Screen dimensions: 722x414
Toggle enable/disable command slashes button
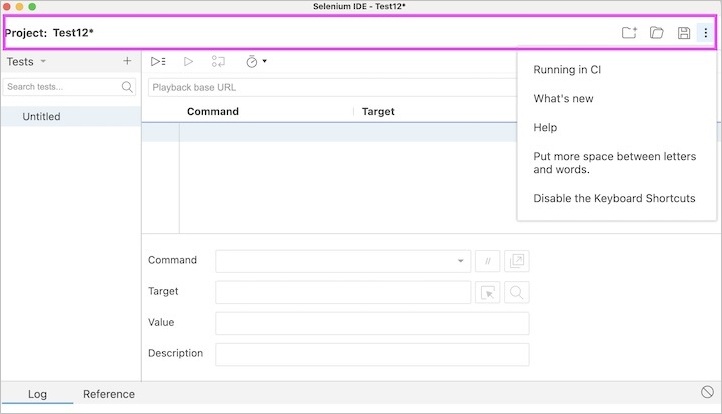point(487,261)
